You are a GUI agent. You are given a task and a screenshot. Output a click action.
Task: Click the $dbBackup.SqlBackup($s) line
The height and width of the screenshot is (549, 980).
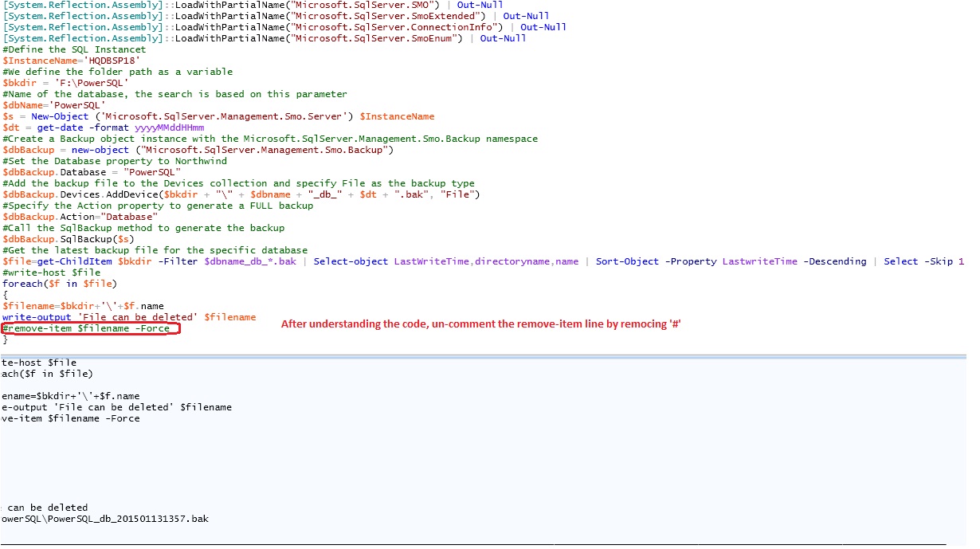[69, 238]
